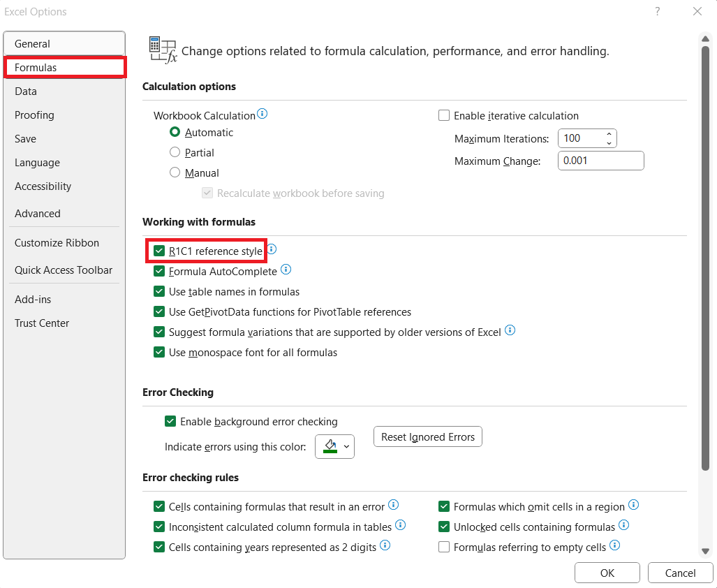The width and height of the screenshot is (717, 588).
Task: Open error indicator color dropdown arrow
Action: pyautogui.click(x=346, y=447)
